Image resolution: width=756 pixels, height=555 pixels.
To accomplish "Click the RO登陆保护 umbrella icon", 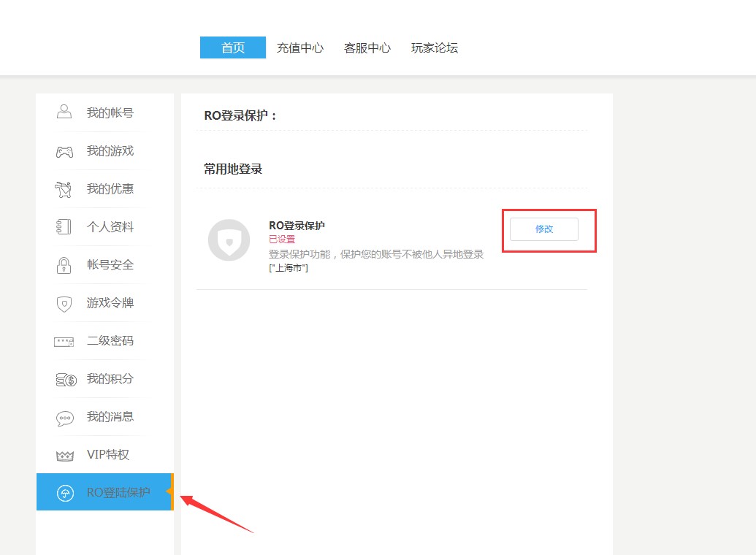I will 65,493.
